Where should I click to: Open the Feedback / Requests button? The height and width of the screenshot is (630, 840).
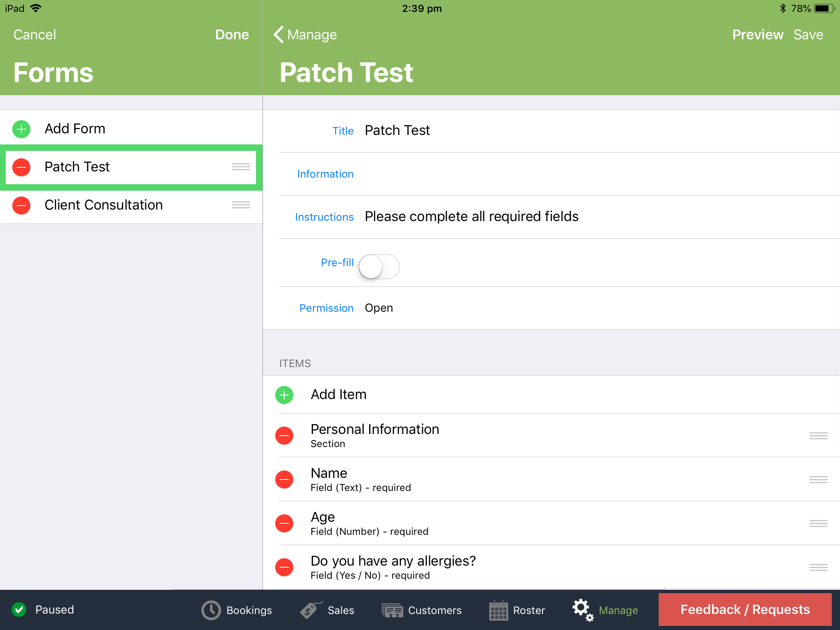(x=745, y=609)
